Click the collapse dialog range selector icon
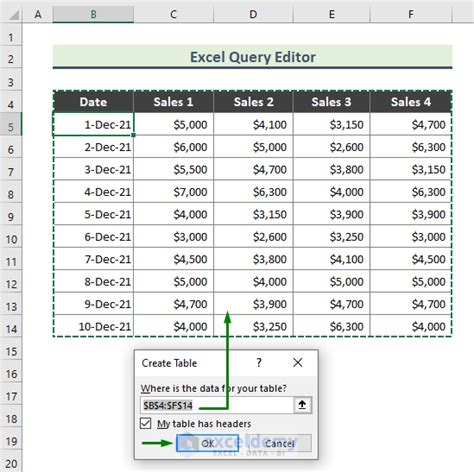The height and width of the screenshot is (472, 474). 302,405
